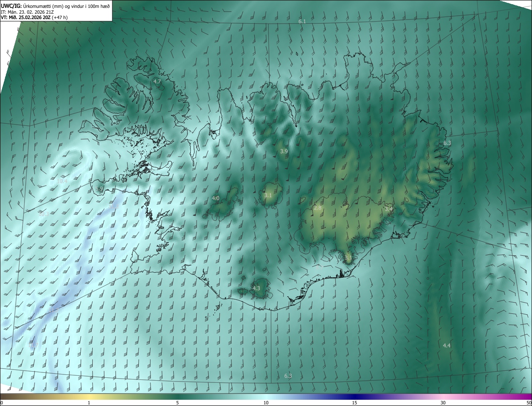The width and height of the screenshot is (532, 406).
Task: Click the valid time line 'VT: Mið. 25.02.2026 20Z (+47 h)'
Action: pos(34,17)
